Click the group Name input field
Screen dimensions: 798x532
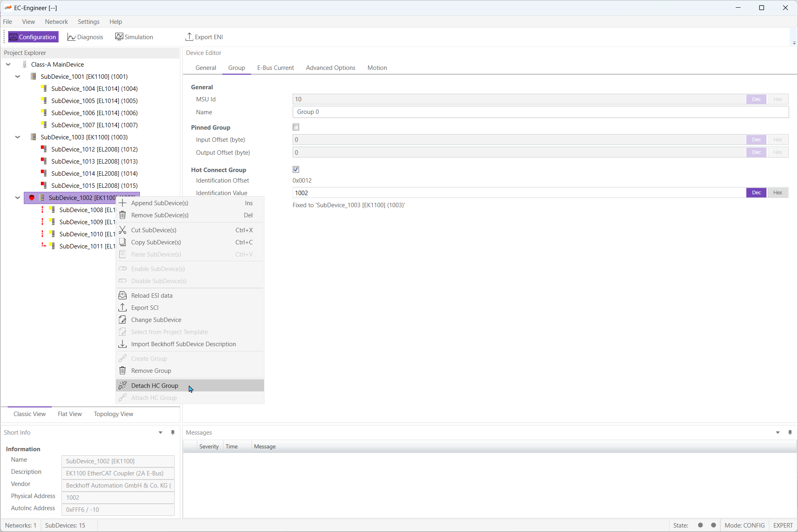[540, 112]
